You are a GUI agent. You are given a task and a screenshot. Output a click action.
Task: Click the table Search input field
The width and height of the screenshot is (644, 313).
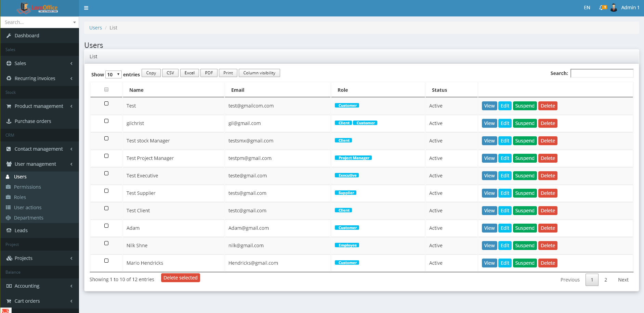tap(602, 73)
